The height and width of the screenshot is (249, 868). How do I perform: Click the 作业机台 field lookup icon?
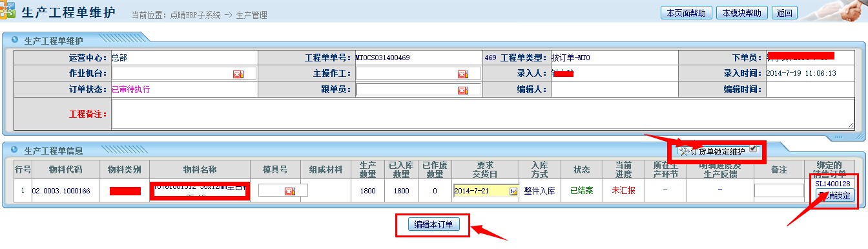(x=238, y=74)
